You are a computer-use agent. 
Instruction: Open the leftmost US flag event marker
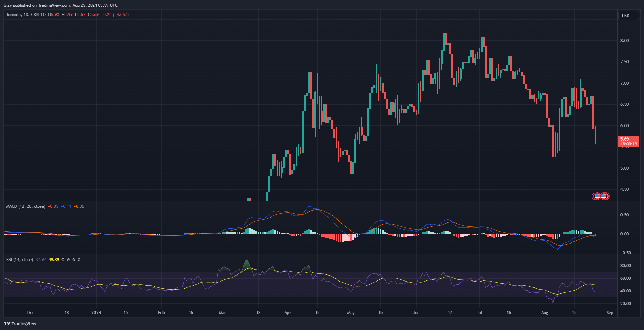coord(597,196)
